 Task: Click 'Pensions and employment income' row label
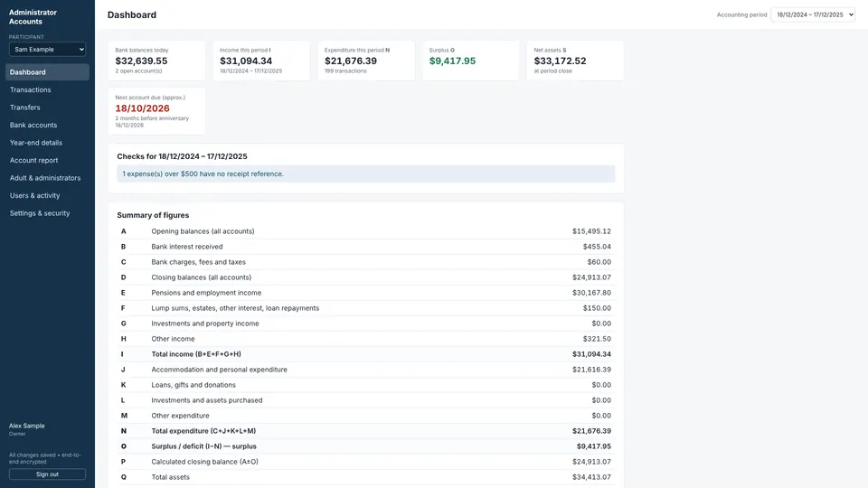pyautogui.click(x=206, y=293)
